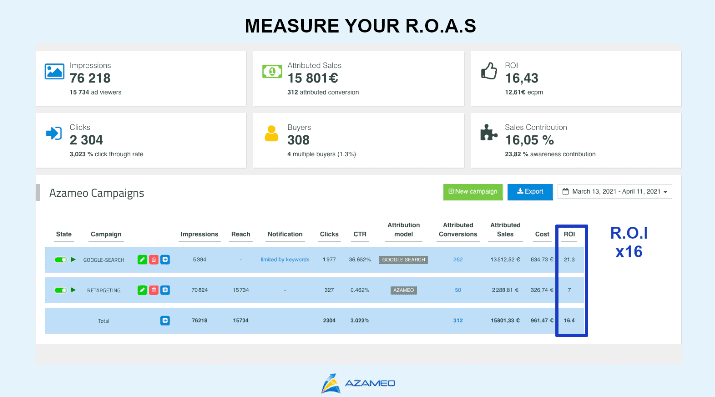Open the limited by keywords notification link
This screenshot has width=715, height=397.
[x=285, y=259]
